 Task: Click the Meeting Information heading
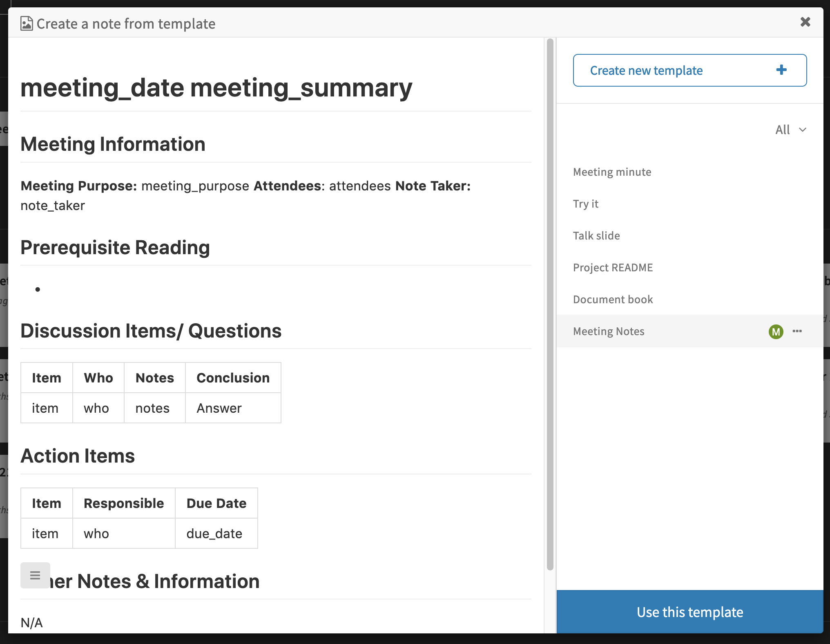coord(113,144)
